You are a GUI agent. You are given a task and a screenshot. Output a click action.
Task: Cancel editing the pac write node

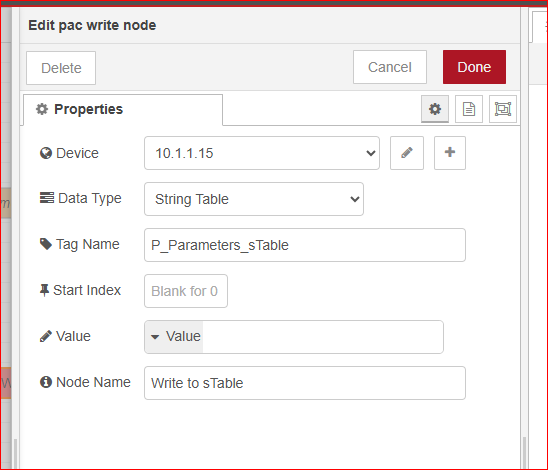click(x=390, y=67)
